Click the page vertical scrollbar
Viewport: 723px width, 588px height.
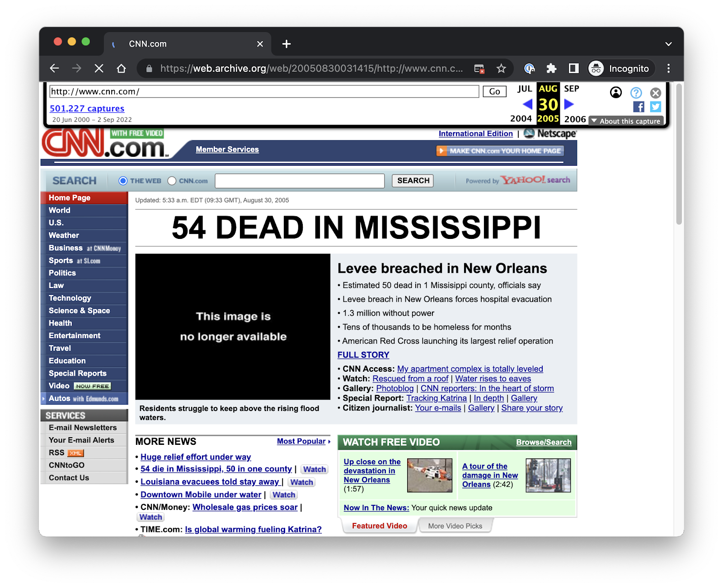(679, 154)
